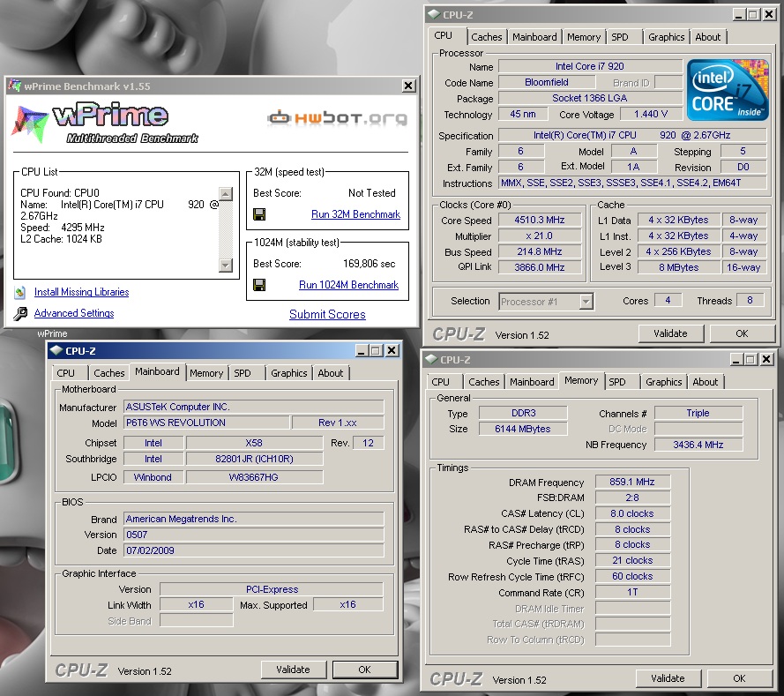
Task: Close the CPU-Z Memory window
Action: point(767,359)
